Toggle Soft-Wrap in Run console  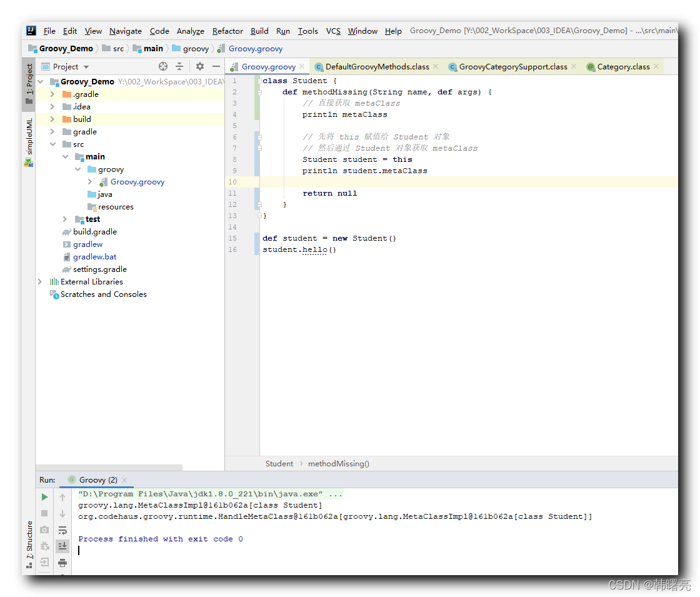point(62,530)
